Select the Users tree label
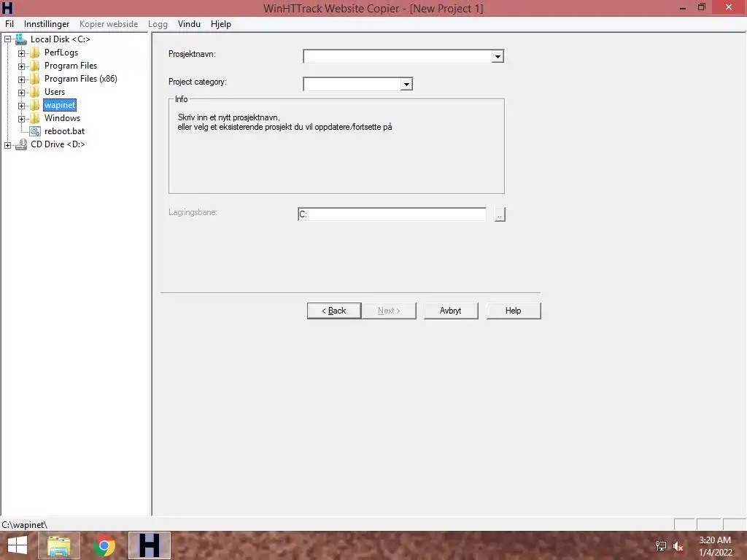 [54, 92]
